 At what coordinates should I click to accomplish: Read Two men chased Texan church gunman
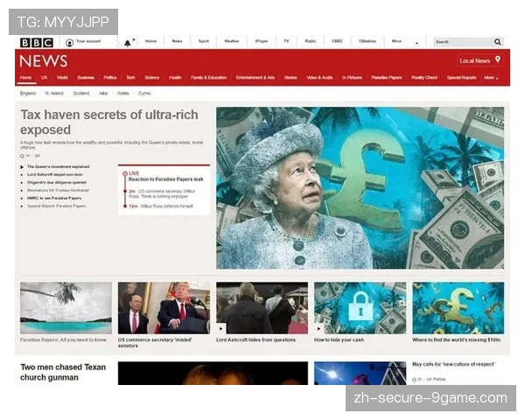[x=63, y=372]
